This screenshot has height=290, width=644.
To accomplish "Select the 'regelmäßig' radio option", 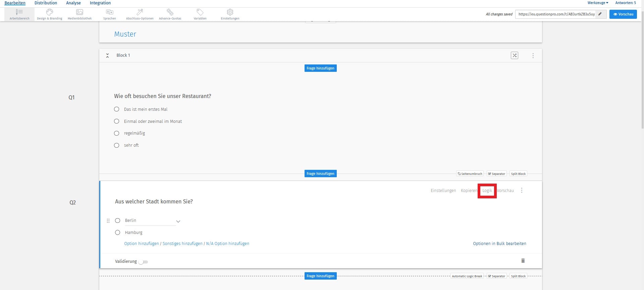I will click(x=117, y=133).
